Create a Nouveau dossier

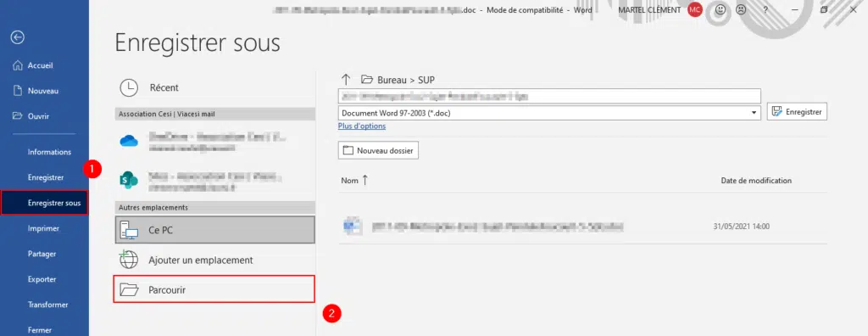[x=378, y=150]
